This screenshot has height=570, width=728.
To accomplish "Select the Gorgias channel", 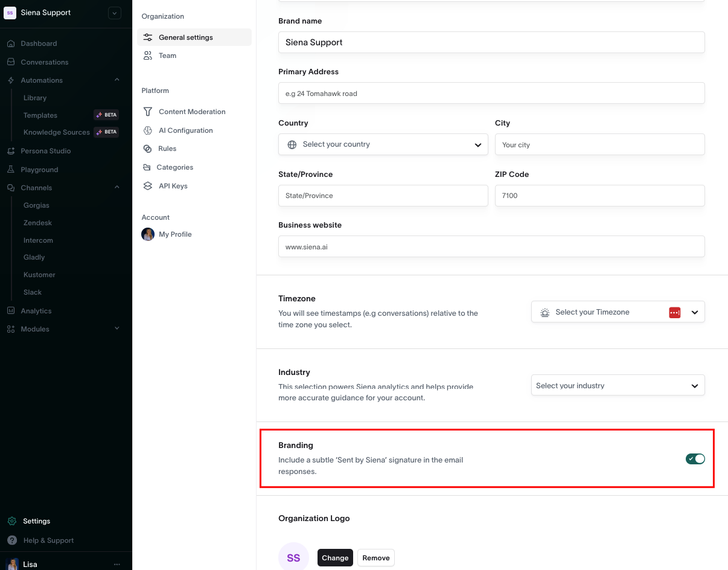I will click(x=36, y=205).
